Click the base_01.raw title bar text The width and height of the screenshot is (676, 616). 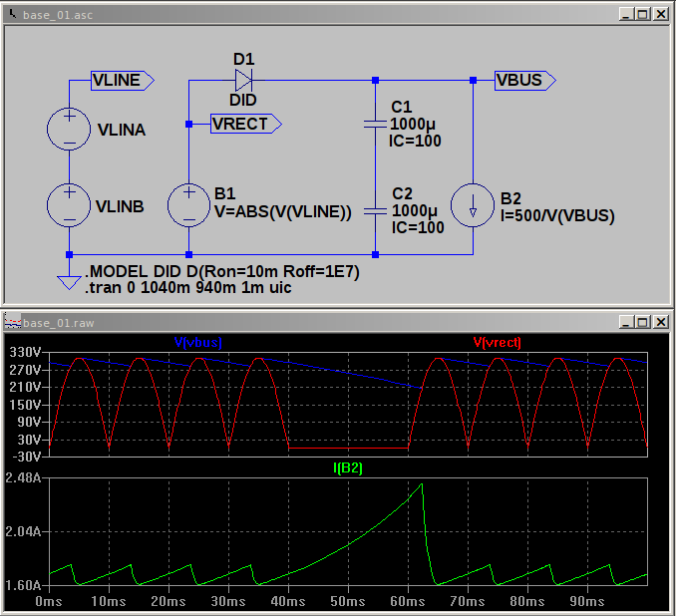point(58,323)
